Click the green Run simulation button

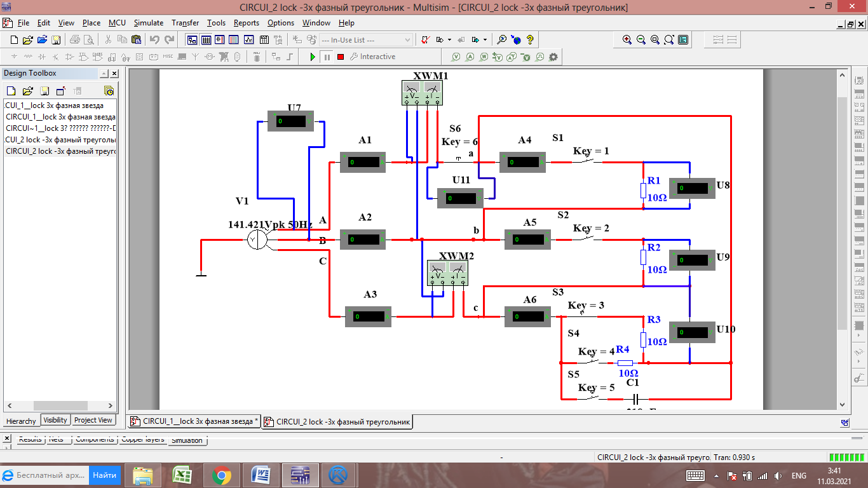(x=312, y=57)
